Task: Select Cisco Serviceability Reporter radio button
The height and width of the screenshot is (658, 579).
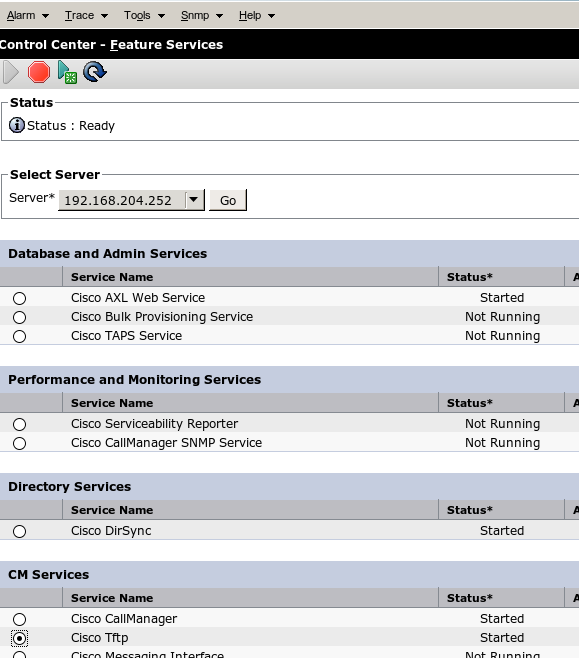Action: (19, 424)
